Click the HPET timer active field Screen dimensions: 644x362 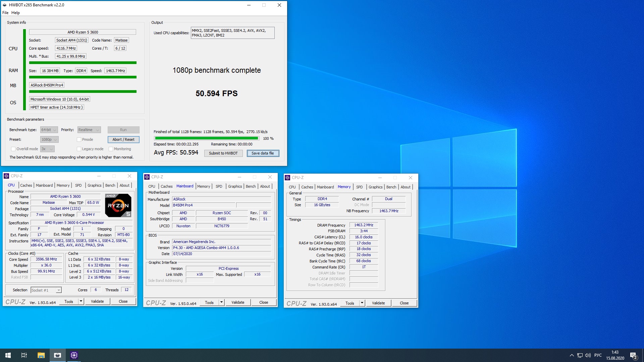click(56, 107)
